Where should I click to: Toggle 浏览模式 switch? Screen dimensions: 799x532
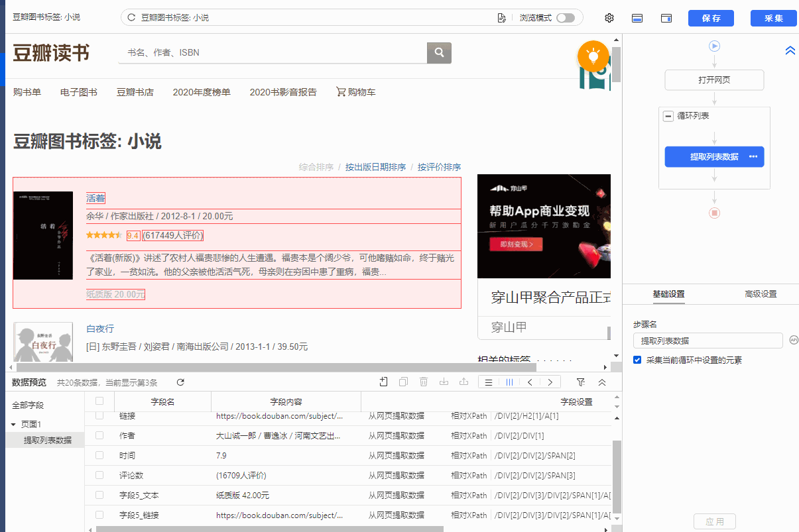pos(566,18)
